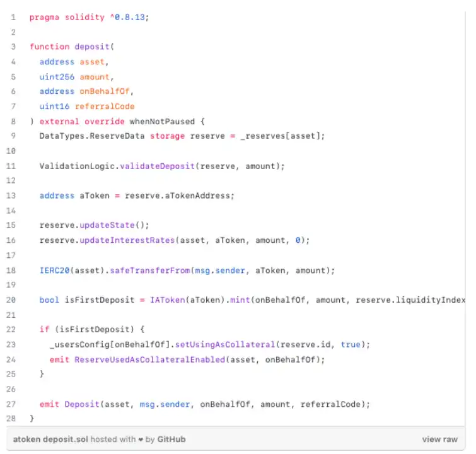The width and height of the screenshot is (476, 454).
Task: Click the 'deposit(' function name
Action: click(94, 47)
